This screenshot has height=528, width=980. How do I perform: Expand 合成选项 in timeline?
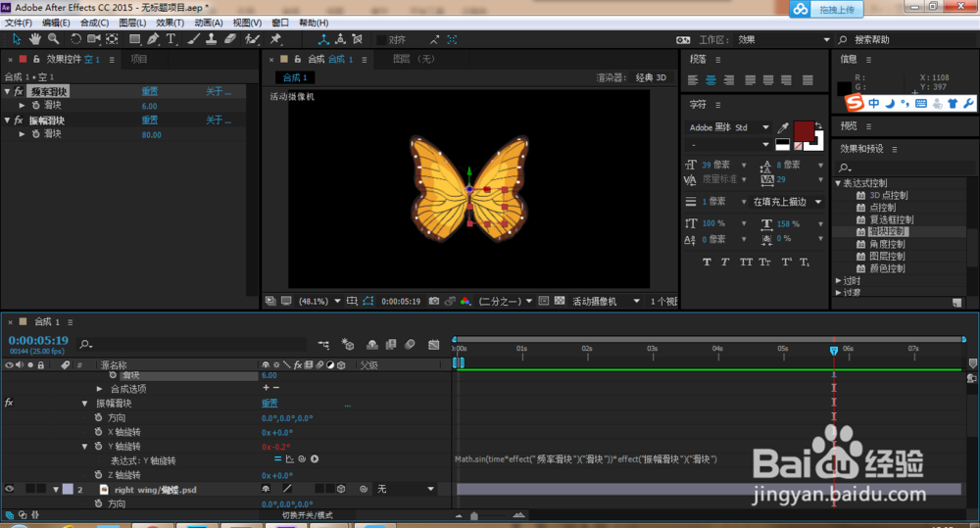[99, 389]
